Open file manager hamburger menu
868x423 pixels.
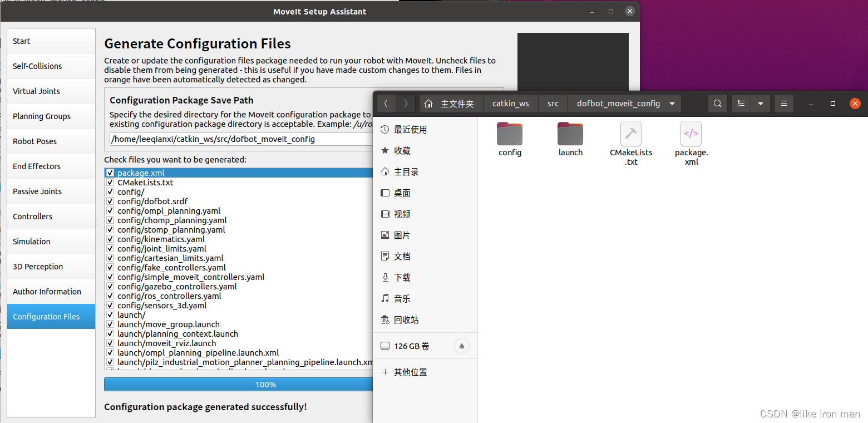tap(784, 104)
